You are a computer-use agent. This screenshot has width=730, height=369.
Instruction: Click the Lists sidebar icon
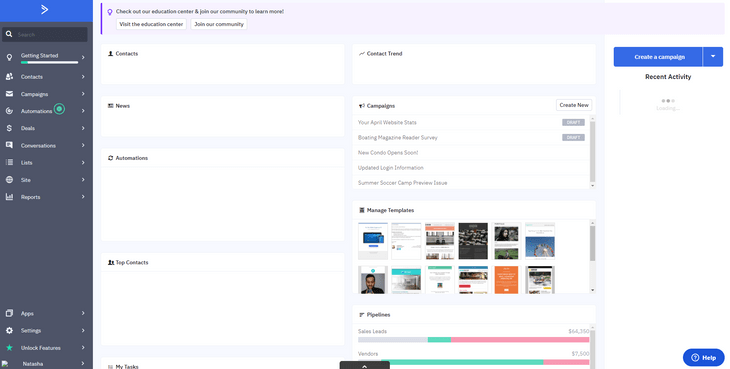point(9,162)
